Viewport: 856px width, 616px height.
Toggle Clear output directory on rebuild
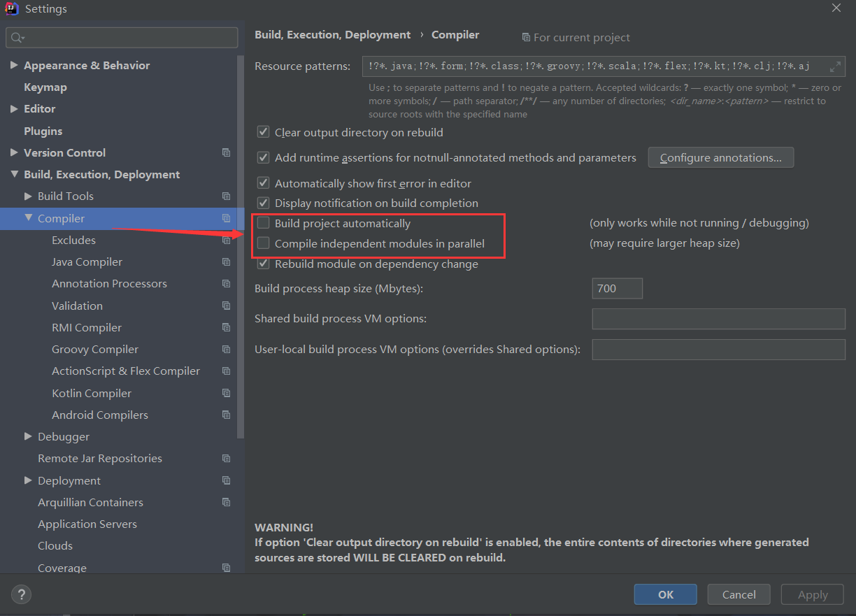tap(264, 131)
